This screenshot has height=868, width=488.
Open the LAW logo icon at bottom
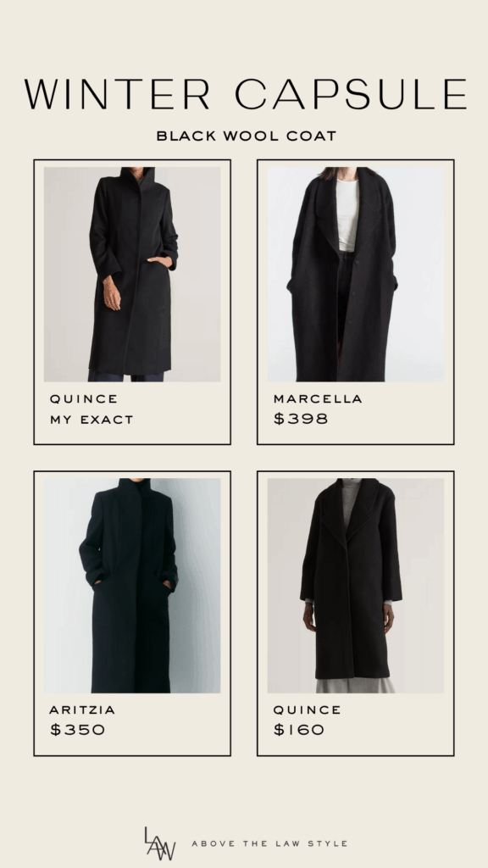(x=160, y=843)
